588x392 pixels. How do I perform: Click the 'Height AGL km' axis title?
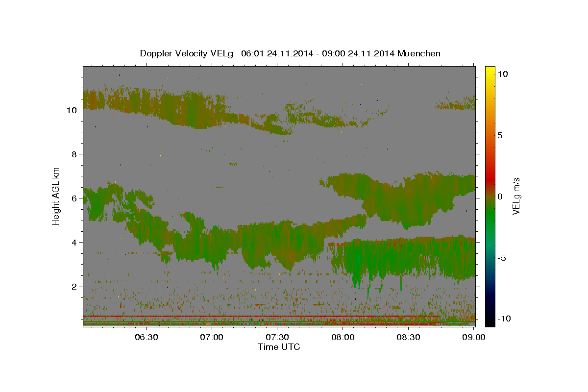coord(56,196)
